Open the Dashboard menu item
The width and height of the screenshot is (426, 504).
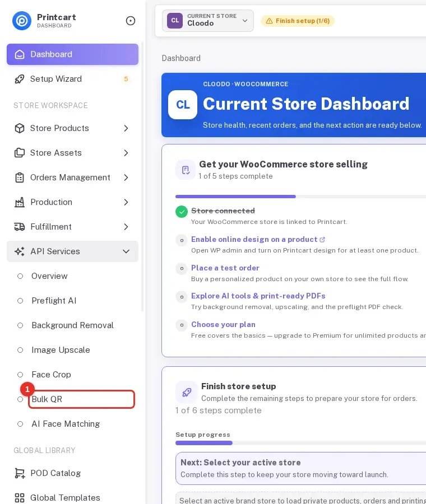(x=72, y=54)
